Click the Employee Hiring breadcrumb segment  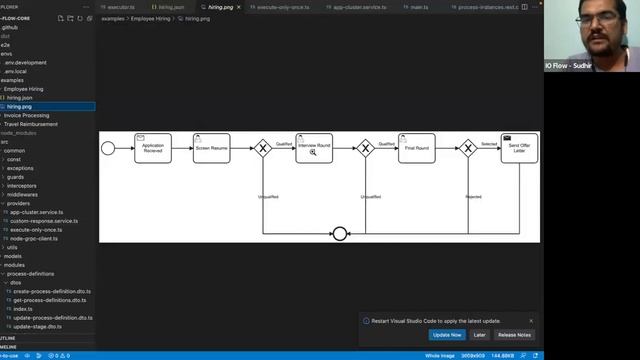pyautogui.click(x=150, y=19)
